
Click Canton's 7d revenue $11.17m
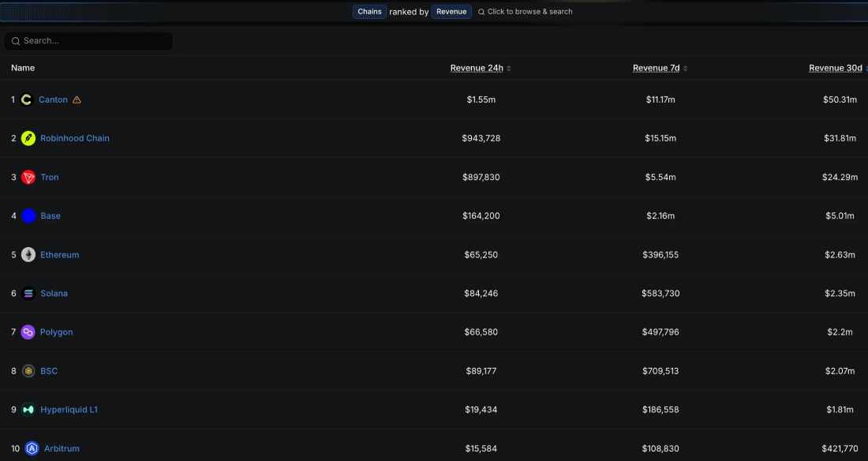(x=660, y=99)
